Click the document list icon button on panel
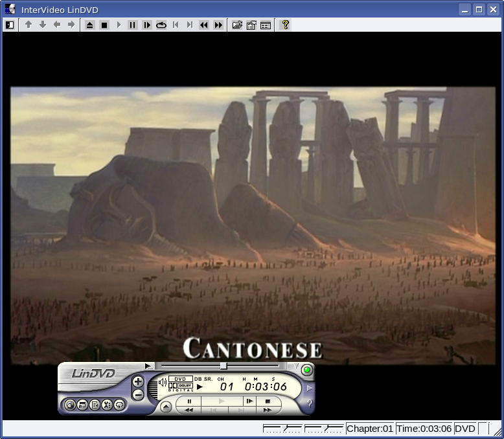504x439 pixels. coord(95,405)
